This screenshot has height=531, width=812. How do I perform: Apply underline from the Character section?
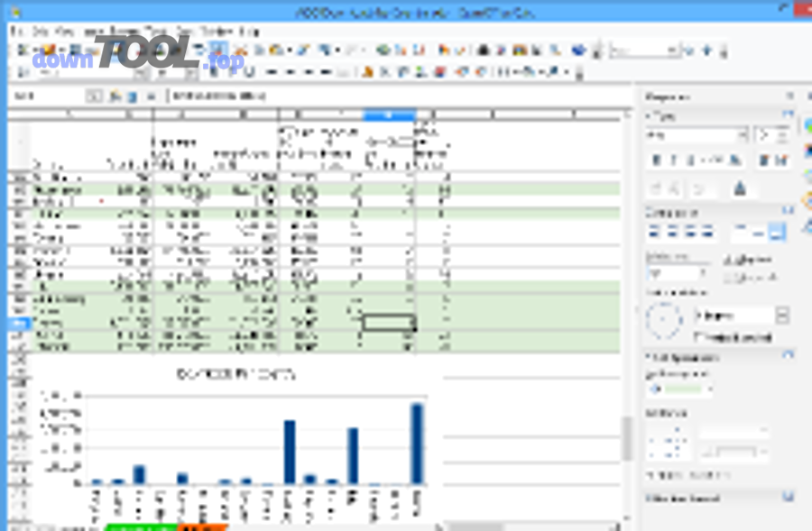pyautogui.click(x=689, y=160)
